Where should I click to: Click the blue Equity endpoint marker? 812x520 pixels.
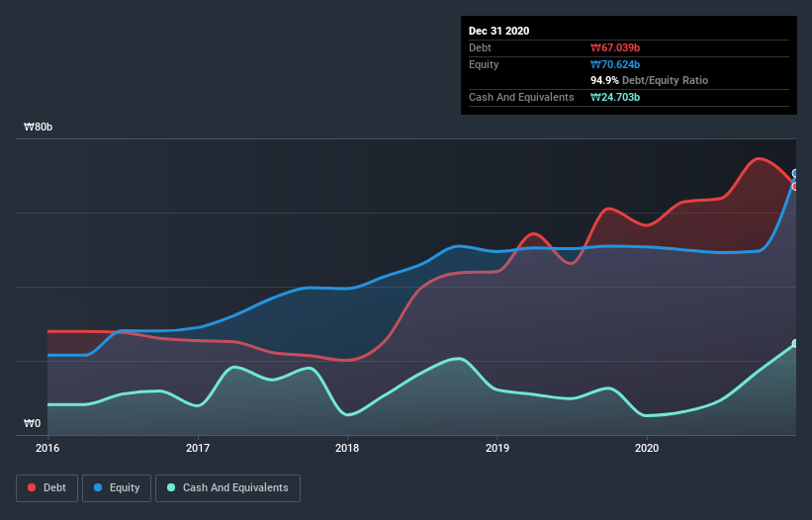coord(795,173)
